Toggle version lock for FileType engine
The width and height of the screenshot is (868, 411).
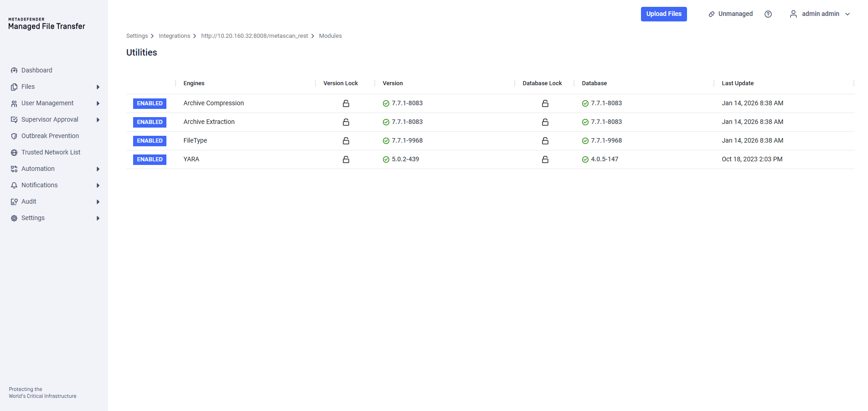tap(346, 141)
